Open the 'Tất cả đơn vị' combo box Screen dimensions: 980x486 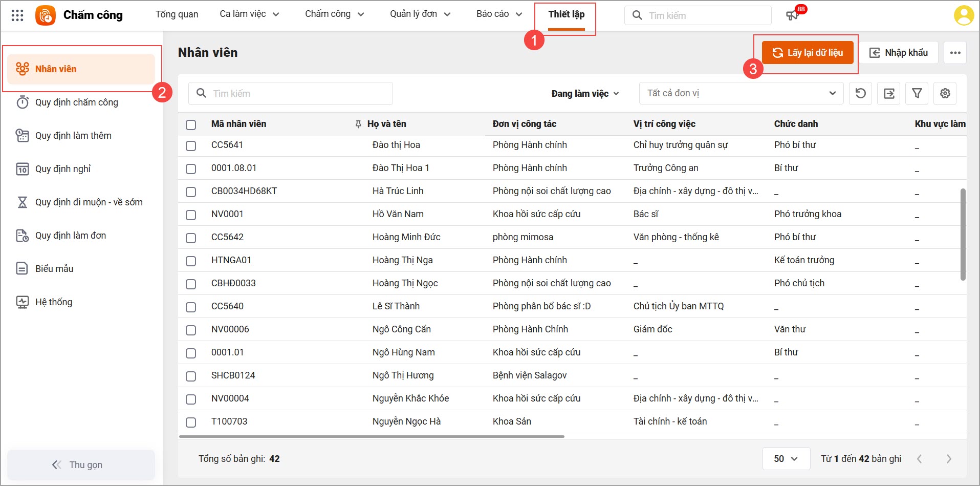pos(741,93)
